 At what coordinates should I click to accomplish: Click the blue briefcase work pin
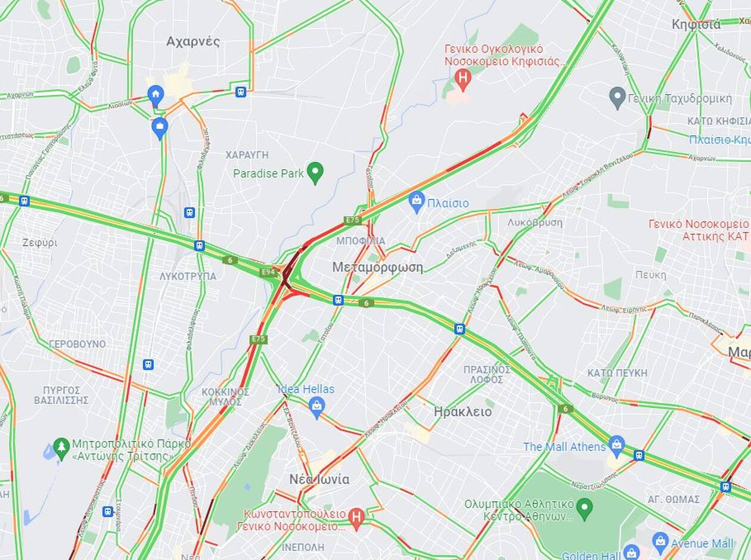159,127
